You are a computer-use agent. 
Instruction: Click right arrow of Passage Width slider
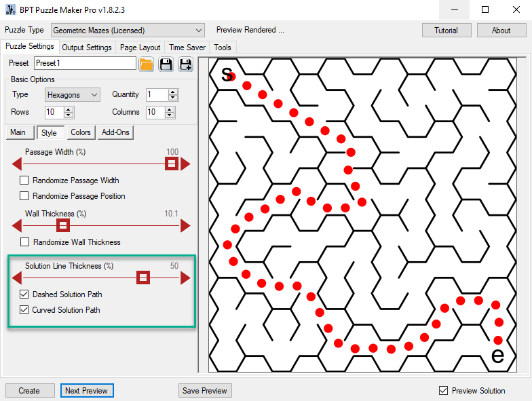pos(185,164)
